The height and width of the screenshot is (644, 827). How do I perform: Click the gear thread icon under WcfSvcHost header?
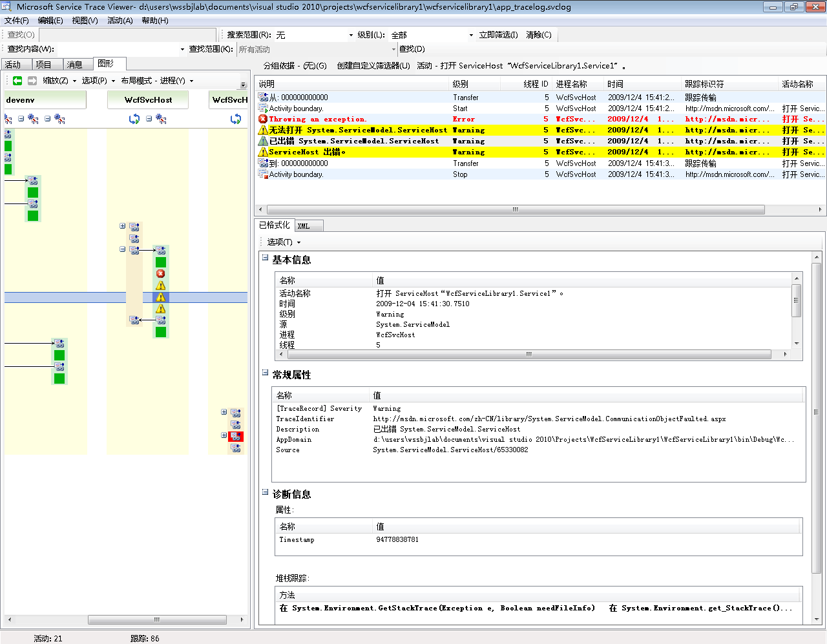click(162, 119)
